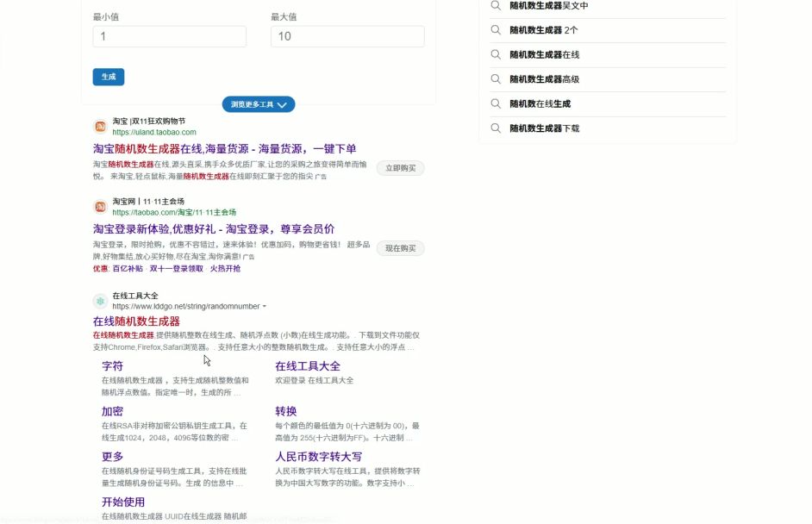This screenshot has height=524, width=812.
Task: Open the 转换 sitelink
Action: coord(286,411)
